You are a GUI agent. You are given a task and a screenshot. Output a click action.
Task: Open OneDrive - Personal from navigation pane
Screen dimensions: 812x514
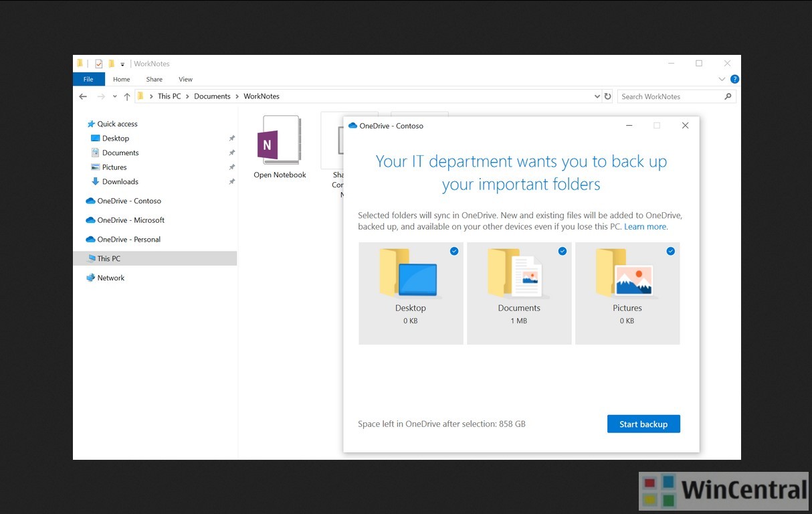point(132,239)
